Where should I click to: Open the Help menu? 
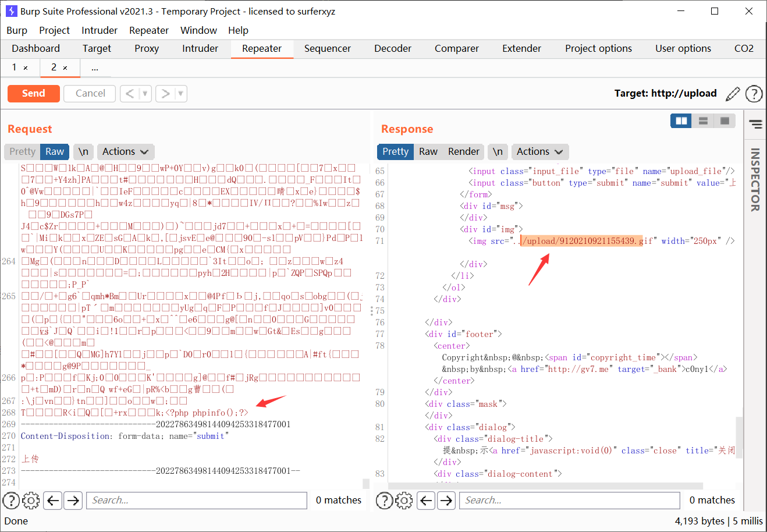tap(238, 30)
